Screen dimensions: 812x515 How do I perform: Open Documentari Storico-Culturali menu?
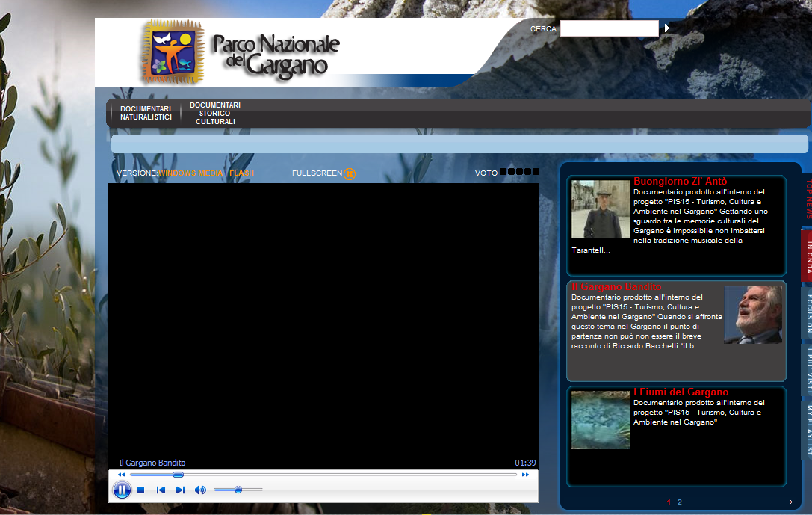(x=215, y=113)
